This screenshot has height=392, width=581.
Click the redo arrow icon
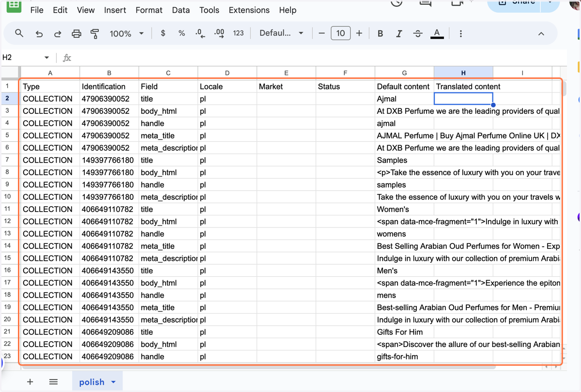[58, 33]
